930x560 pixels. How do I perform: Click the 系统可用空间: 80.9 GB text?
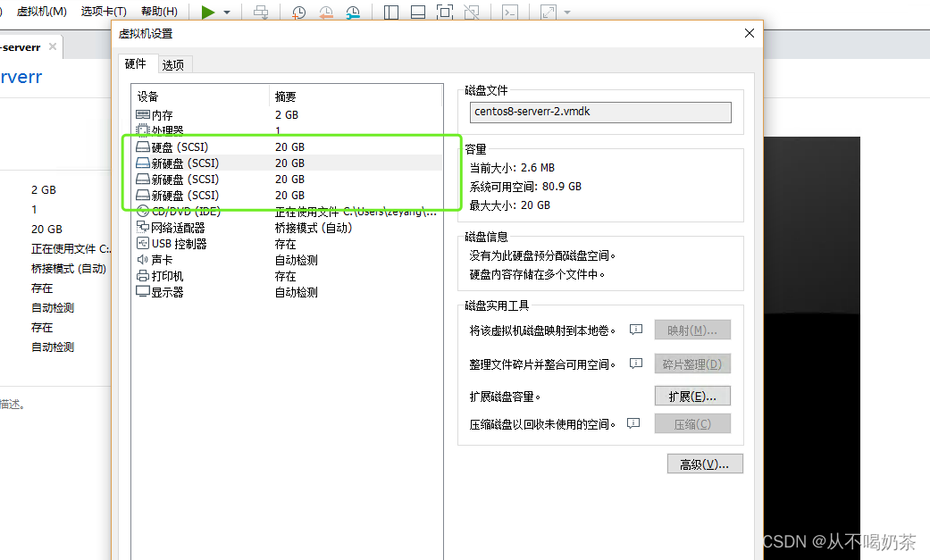pyautogui.click(x=525, y=187)
